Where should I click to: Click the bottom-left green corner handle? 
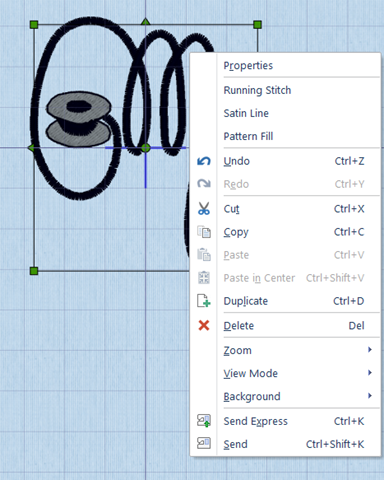[34, 271]
